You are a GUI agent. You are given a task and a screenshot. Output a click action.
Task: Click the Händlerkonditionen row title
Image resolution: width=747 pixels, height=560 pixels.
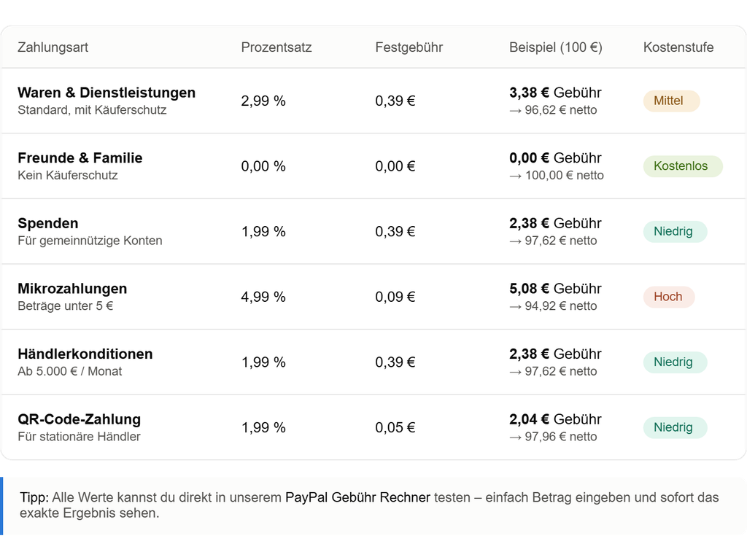coord(85,354)
